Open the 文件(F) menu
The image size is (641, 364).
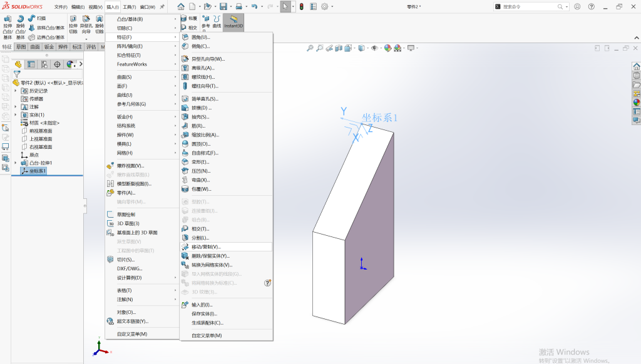(x=61, y=7)
